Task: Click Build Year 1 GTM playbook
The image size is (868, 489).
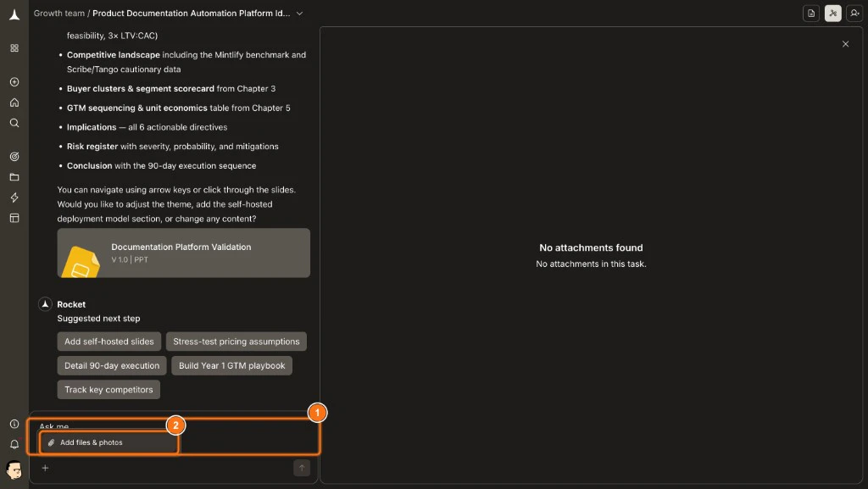Action: point(231,365)
